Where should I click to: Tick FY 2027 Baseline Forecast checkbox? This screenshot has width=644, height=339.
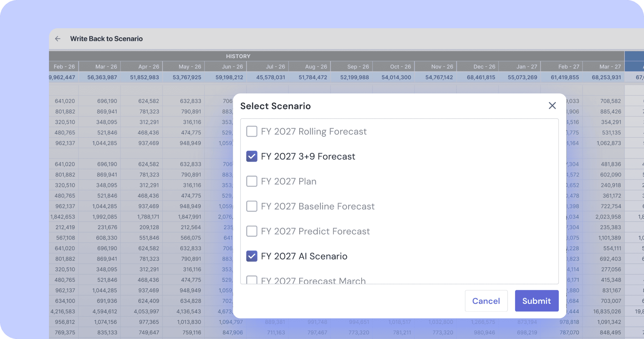click(x=252, y=206)
